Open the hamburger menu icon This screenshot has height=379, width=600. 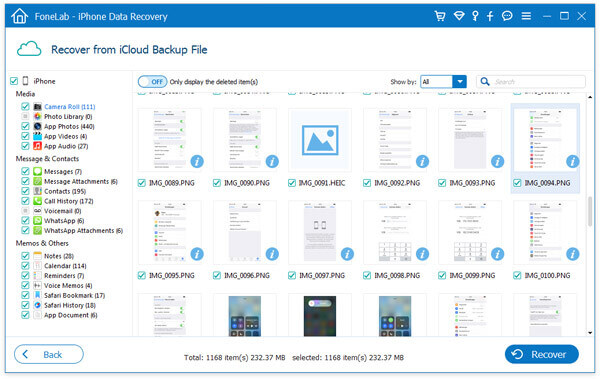pos(526,16)
